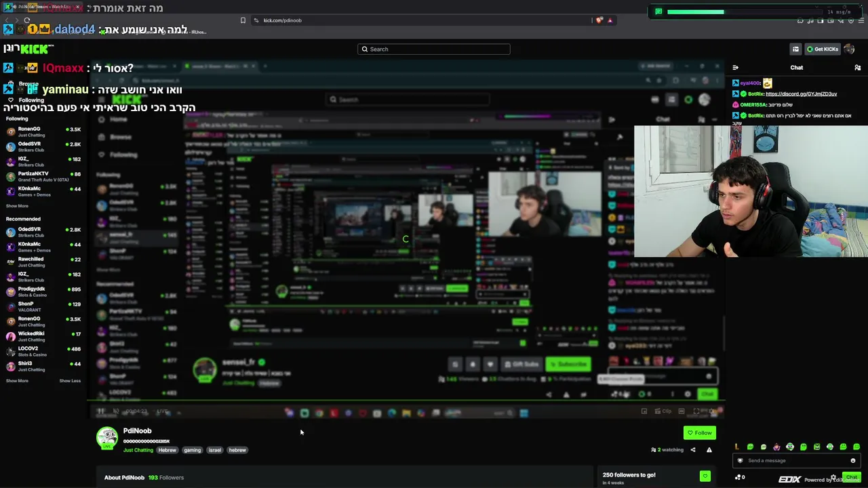
Task: Expand Show More under Recommended list
Action: 17,381
